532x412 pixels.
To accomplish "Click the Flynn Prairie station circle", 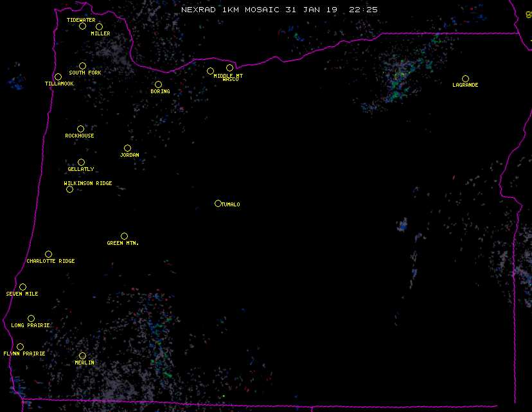I will [20, 346].
